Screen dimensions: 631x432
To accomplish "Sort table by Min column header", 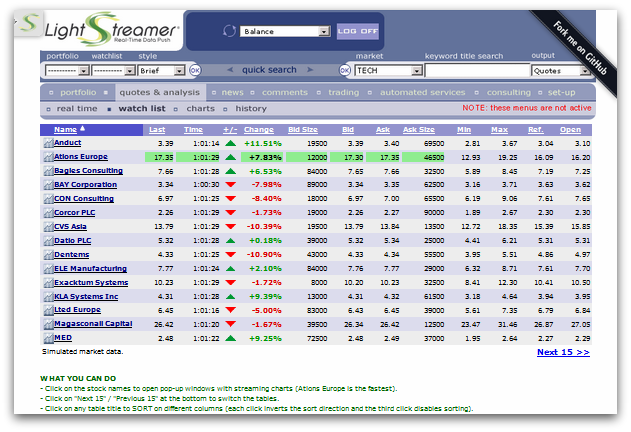I will (x=464, y=130).
